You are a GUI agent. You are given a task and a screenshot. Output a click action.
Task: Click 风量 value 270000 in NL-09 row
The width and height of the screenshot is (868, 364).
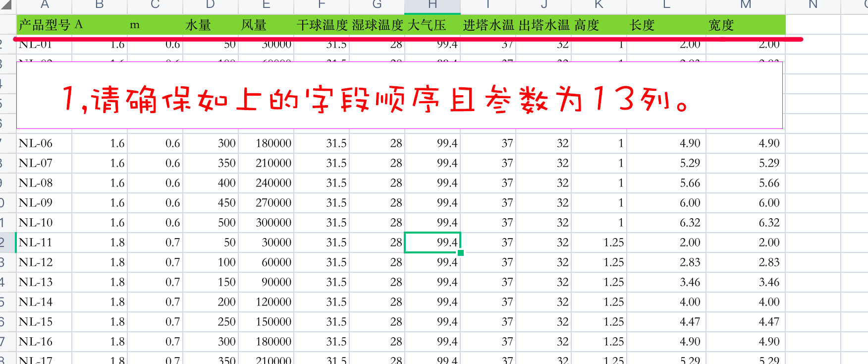(266, 203)
